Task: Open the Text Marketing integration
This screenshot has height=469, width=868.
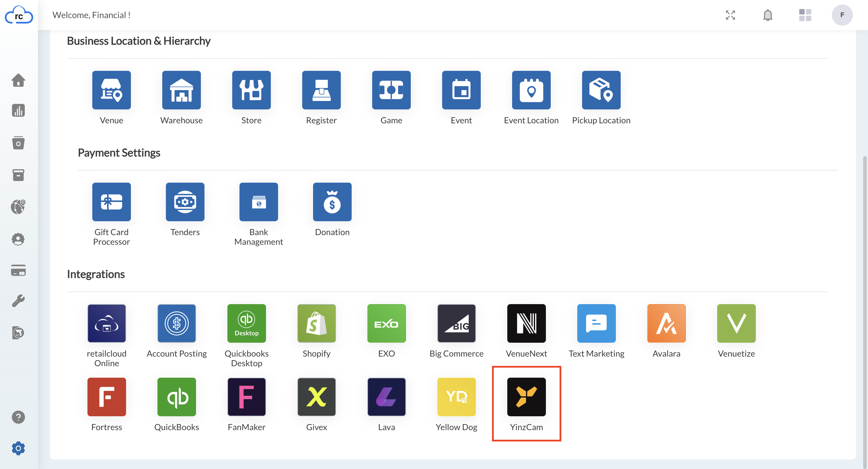Action: coord(597,323)
